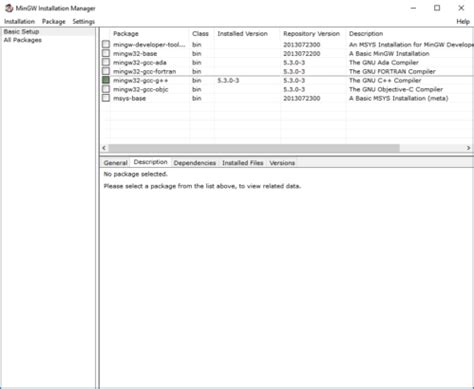The image size is (474, 389).
Task: Click repository version 2013072200
Action: coord(302,54)
